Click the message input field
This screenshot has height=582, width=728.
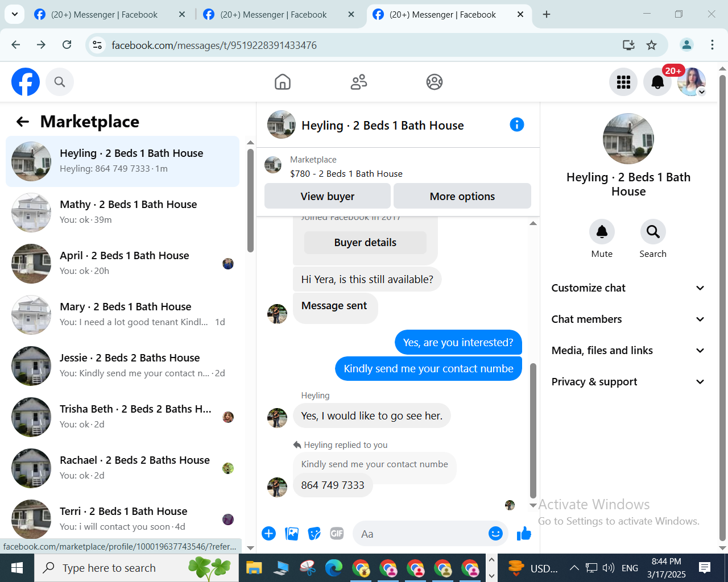(x=421, y=534)
